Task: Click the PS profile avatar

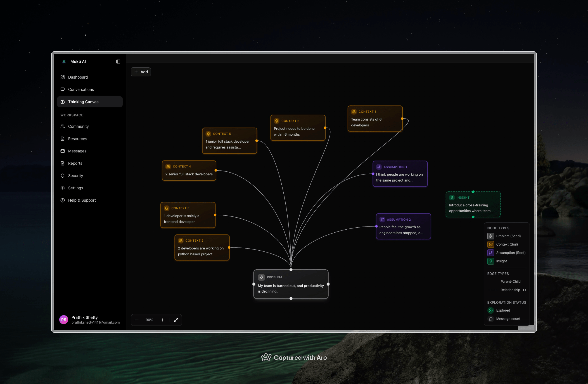Action: click(x=64, y=319)
